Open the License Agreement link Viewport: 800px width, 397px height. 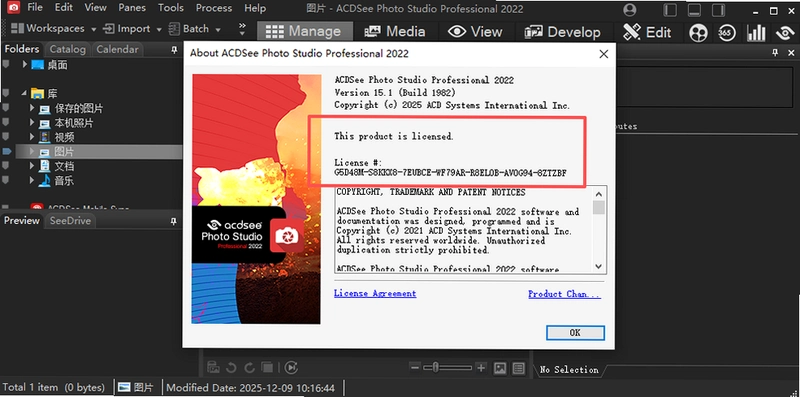pos(375,293)
